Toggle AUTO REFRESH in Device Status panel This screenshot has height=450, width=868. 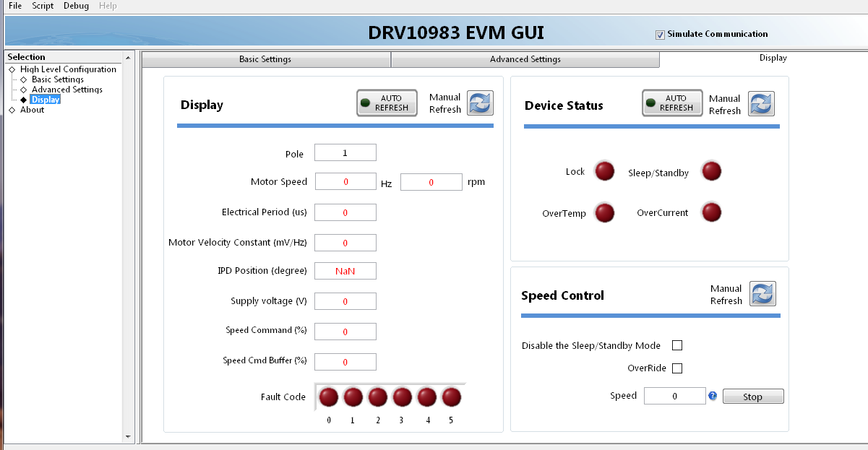pos(672,103)
